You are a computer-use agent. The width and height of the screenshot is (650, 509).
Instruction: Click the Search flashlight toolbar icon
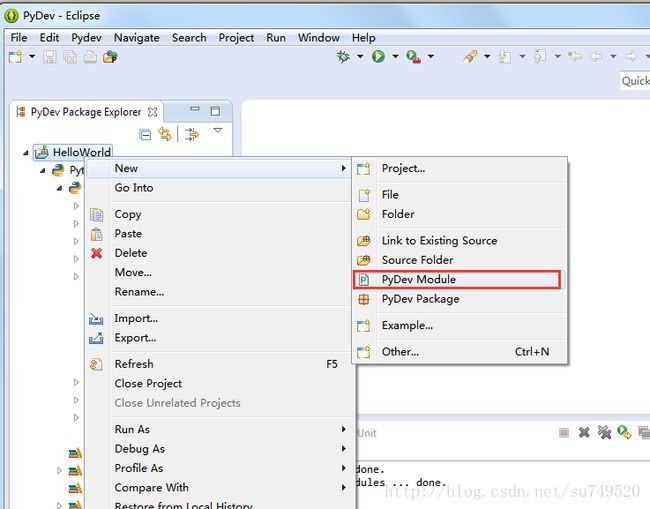click(x=470, y=56)
